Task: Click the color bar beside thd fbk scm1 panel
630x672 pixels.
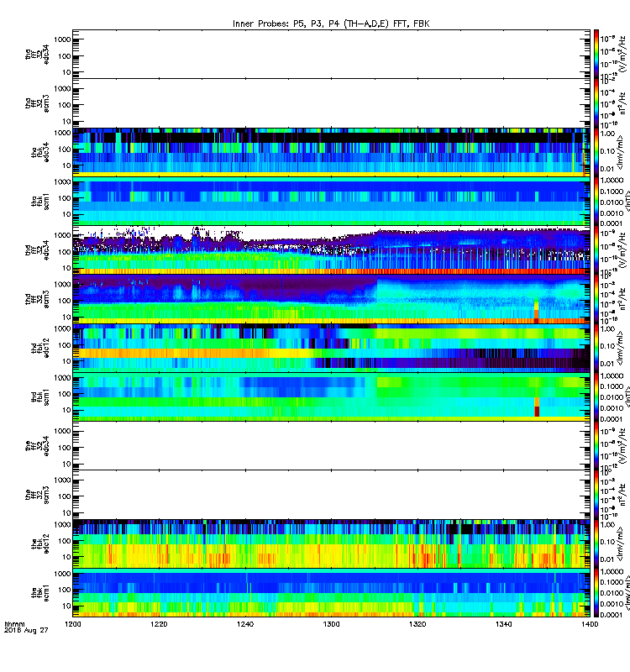Action: [596, 396]
